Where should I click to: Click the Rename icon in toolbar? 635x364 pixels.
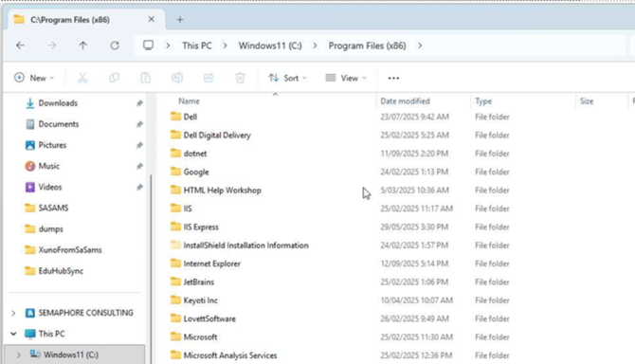click(x=177, y=78)
